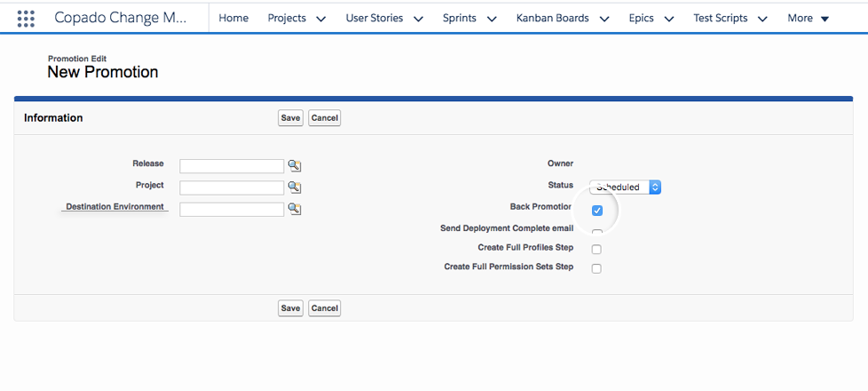868x391 pixels.
Task: Click the top Cancel button
Action: pyautogui.click(x=325, y=118)
